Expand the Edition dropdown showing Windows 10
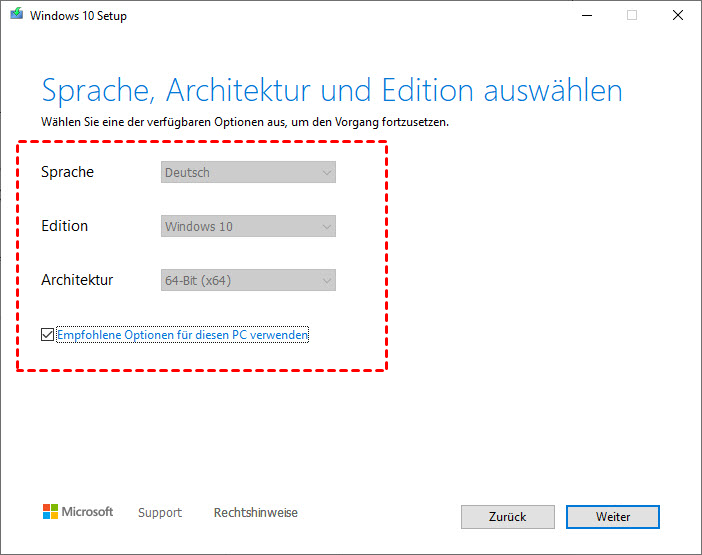 (x=248, y=227)
